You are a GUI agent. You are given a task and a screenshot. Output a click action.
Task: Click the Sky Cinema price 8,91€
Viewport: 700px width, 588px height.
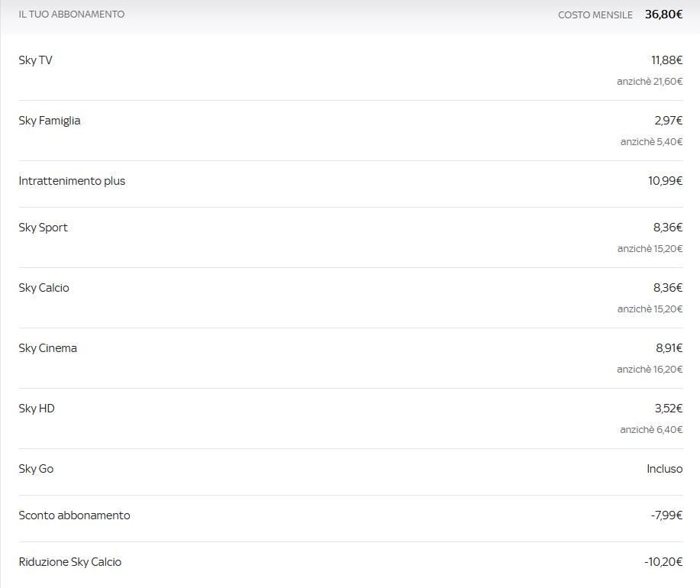(669, 347)
